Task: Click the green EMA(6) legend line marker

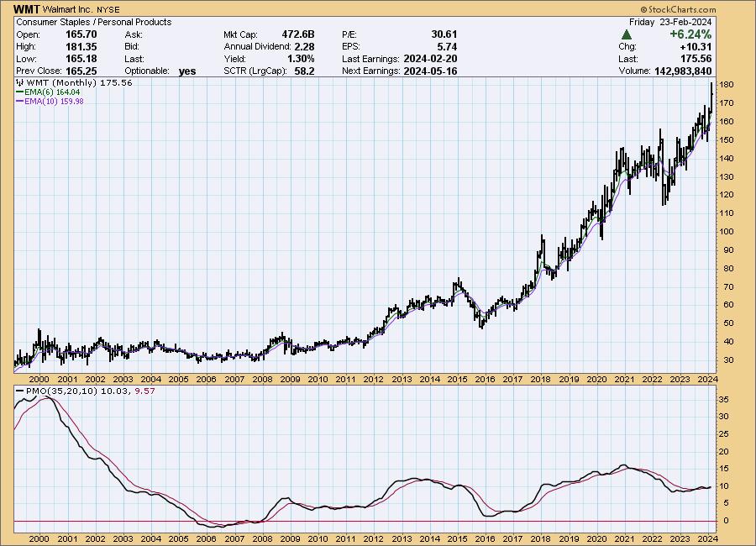Action: point(20,92)
